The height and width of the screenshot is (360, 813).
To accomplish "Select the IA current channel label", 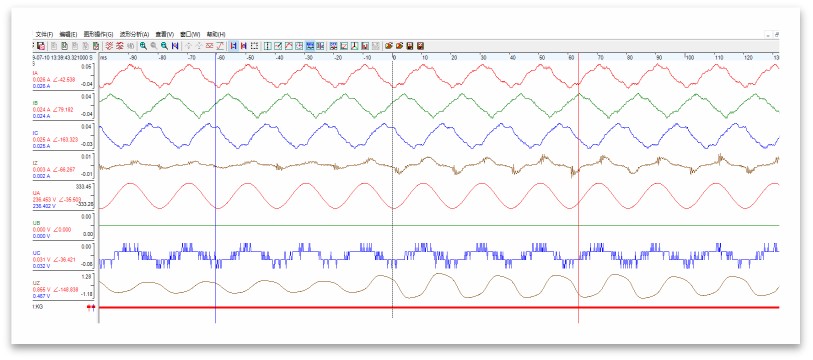I will coord(35,73).
